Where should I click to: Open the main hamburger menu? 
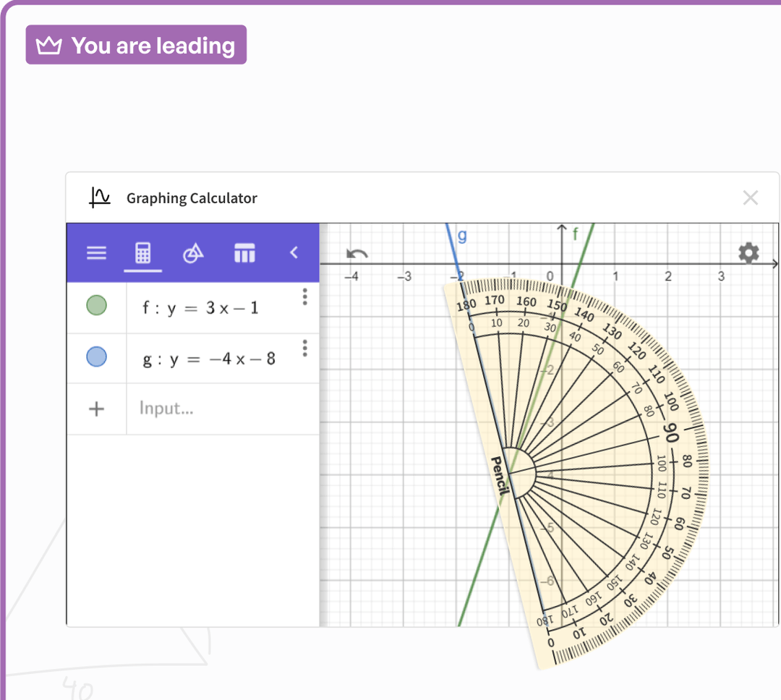point(96,252)
